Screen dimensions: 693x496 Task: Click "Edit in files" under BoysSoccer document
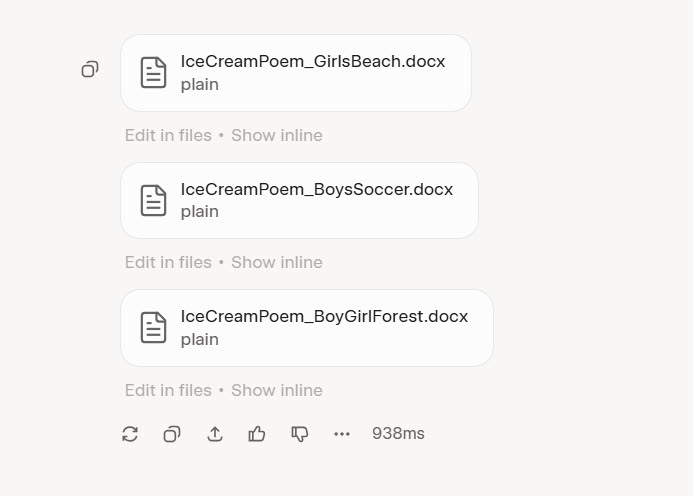(x=168, y=262)
